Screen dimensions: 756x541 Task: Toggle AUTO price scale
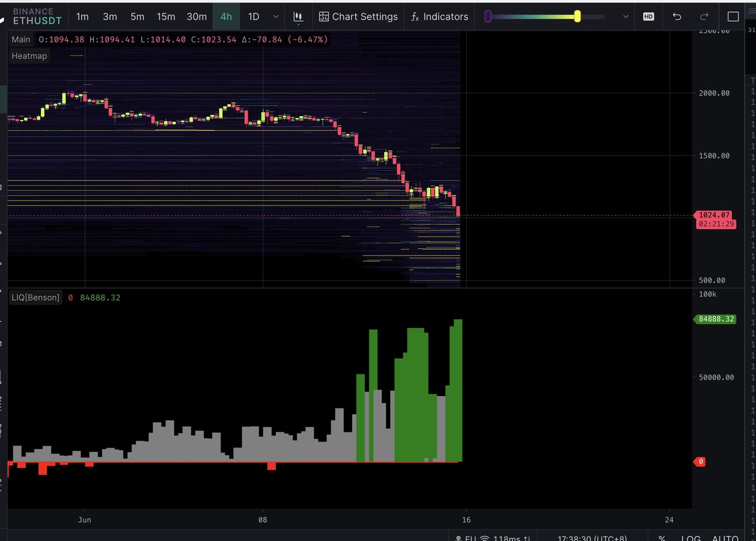(x=725, y=538)
